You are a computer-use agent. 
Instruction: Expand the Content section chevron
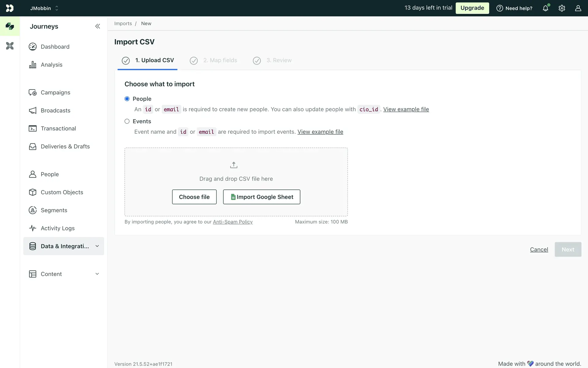click(x=97, y=274)
